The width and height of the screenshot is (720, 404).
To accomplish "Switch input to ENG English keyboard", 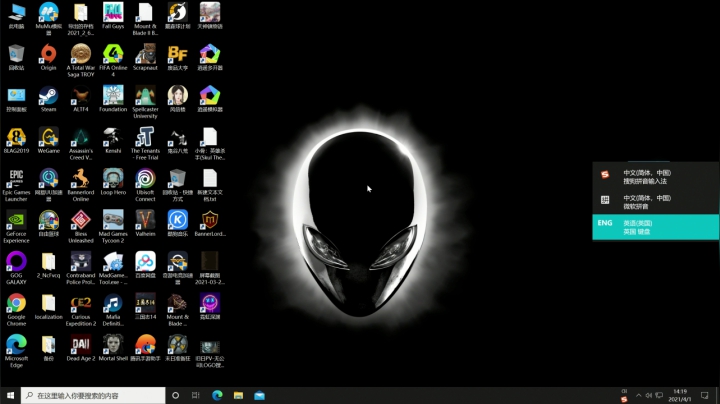I will tap(655, 227).
